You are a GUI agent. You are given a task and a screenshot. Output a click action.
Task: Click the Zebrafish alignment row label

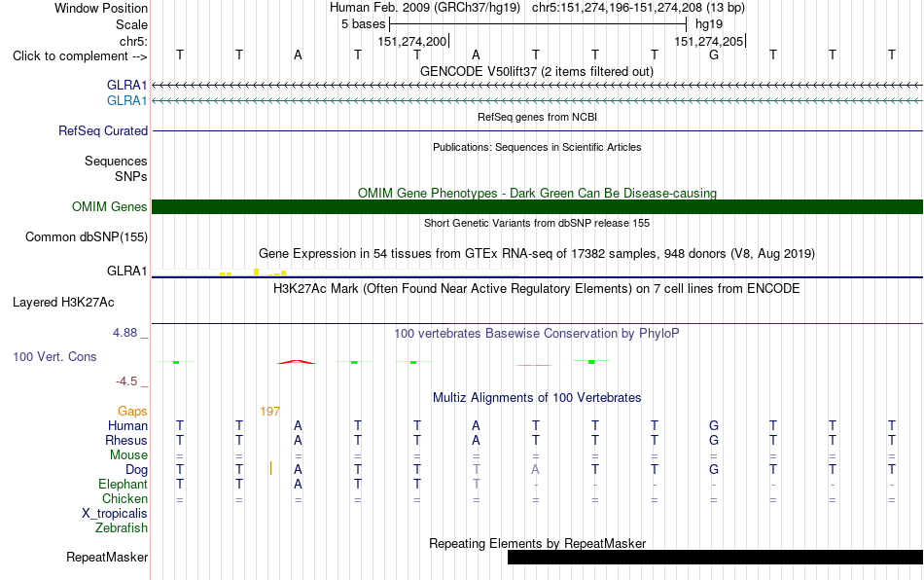point(122,528)
